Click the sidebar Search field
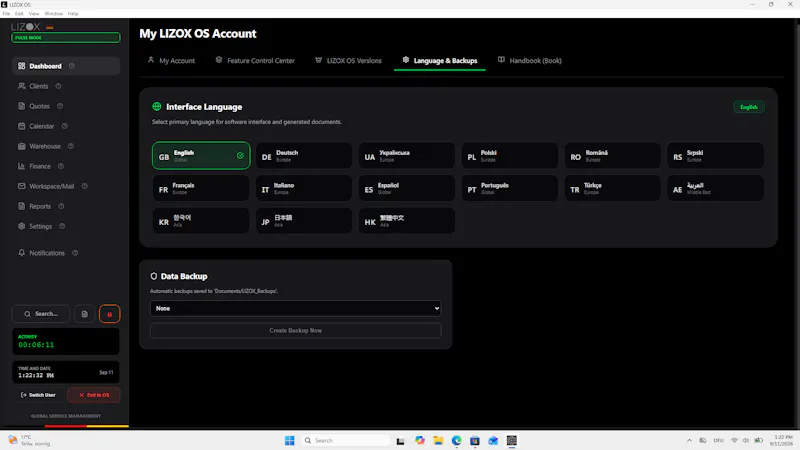Screen dimensions: 800x450 41,314
